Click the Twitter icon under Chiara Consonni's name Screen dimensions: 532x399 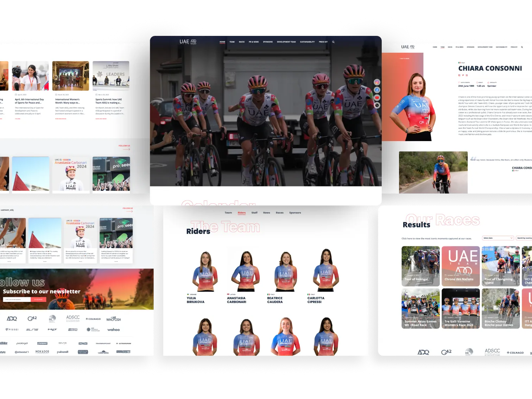pos(463,75)
